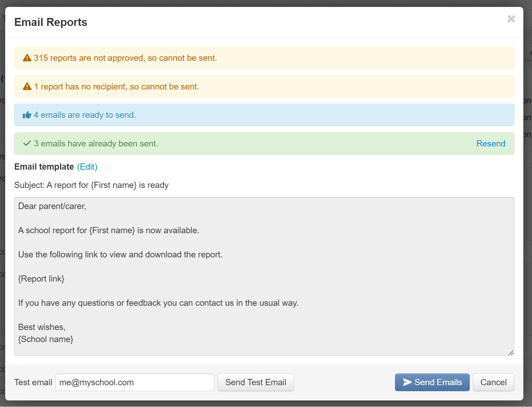Image resolution: width=532 pixels, height=407 pixels.
Task: Click the 'Best wishes,' line
Action: coord(42,327)
